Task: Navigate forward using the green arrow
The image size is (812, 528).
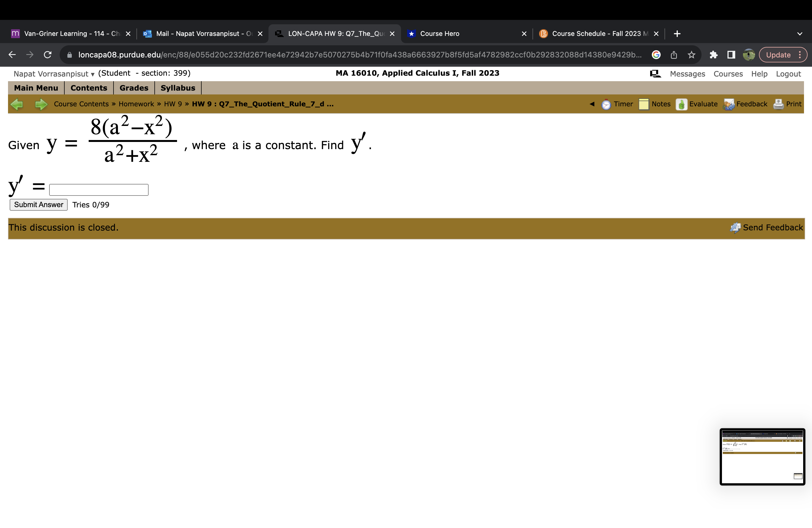Action: pos(41,104)
